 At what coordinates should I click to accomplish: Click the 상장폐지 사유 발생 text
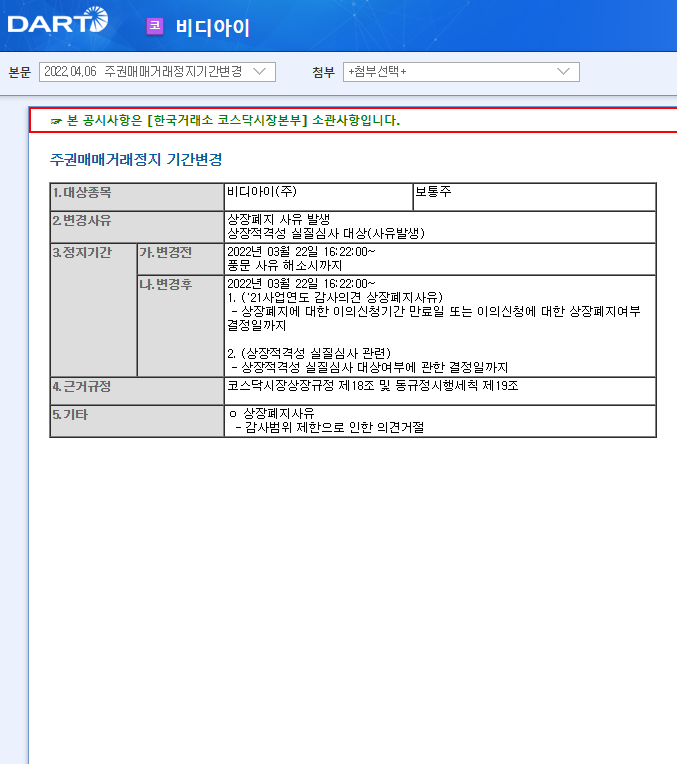[279, 219]
